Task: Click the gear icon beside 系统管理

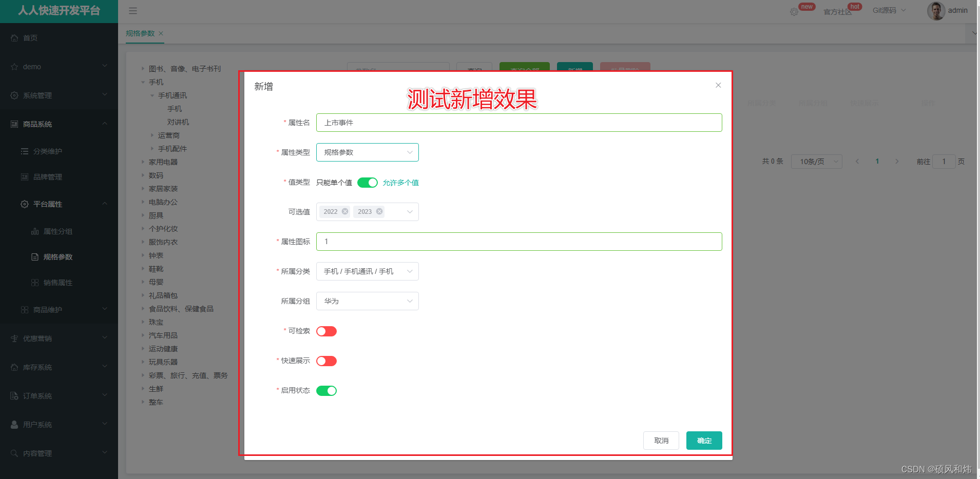Action: [x=14, y=95]
